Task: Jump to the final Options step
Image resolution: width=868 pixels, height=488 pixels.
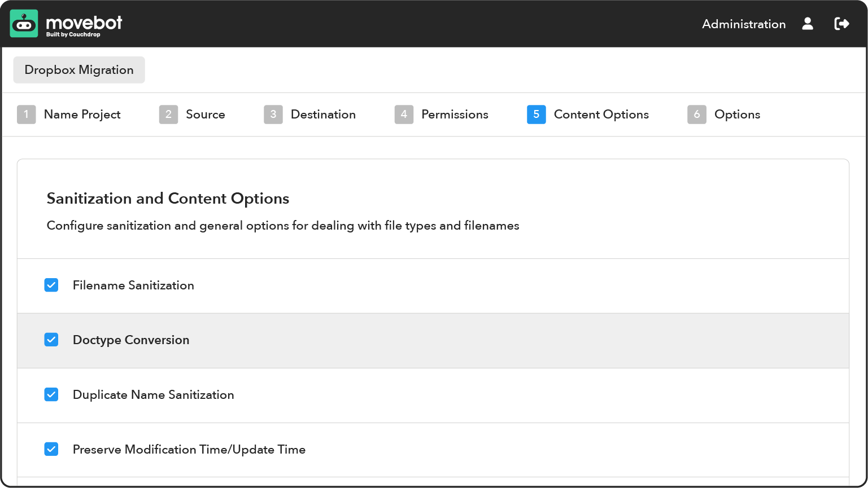Action: pos(737,115)
